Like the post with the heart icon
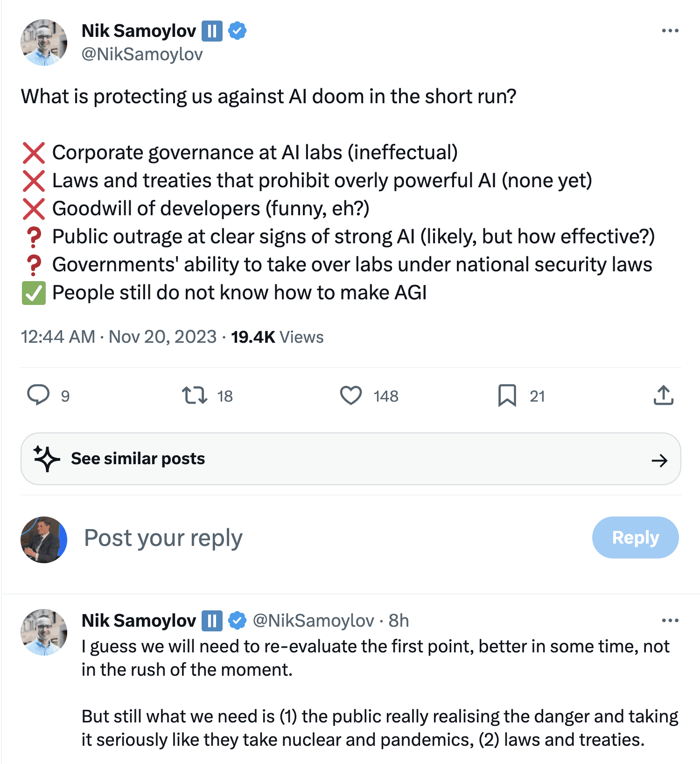Screen dimensions: 700x764 351,395
